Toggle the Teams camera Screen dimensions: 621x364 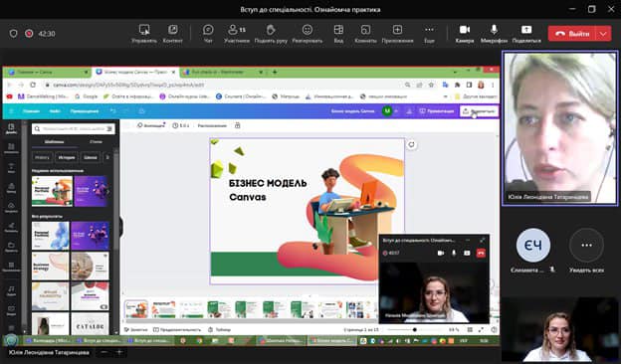click(x=465, y=34)
